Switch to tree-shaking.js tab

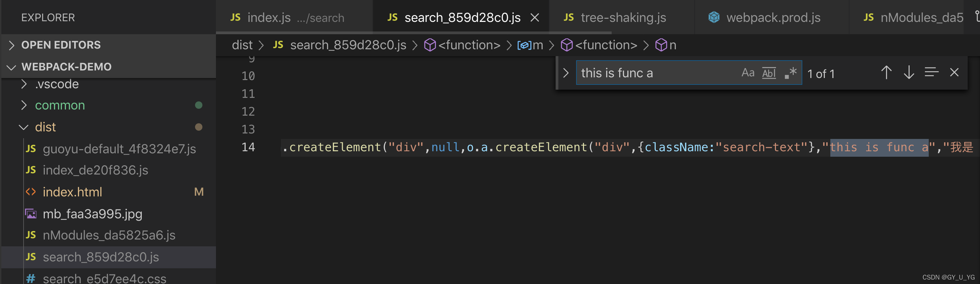click(x=622, y=17)
